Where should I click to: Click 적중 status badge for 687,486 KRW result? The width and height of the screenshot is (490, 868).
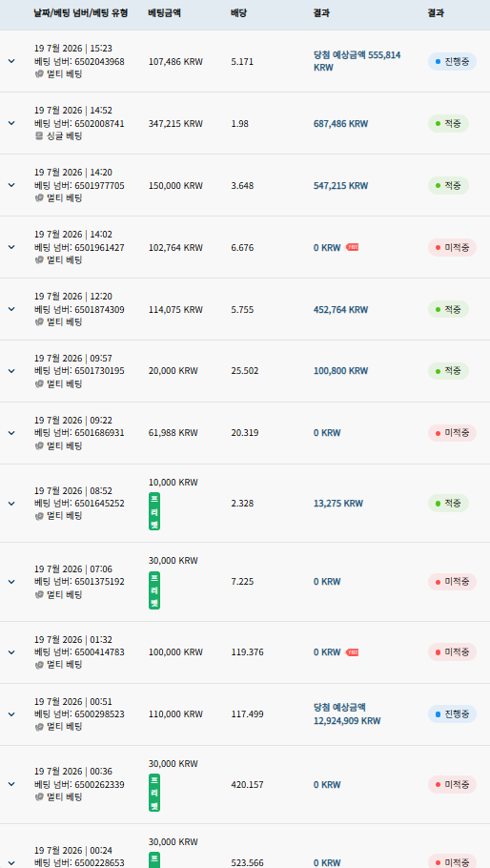(x=448, y=123)
